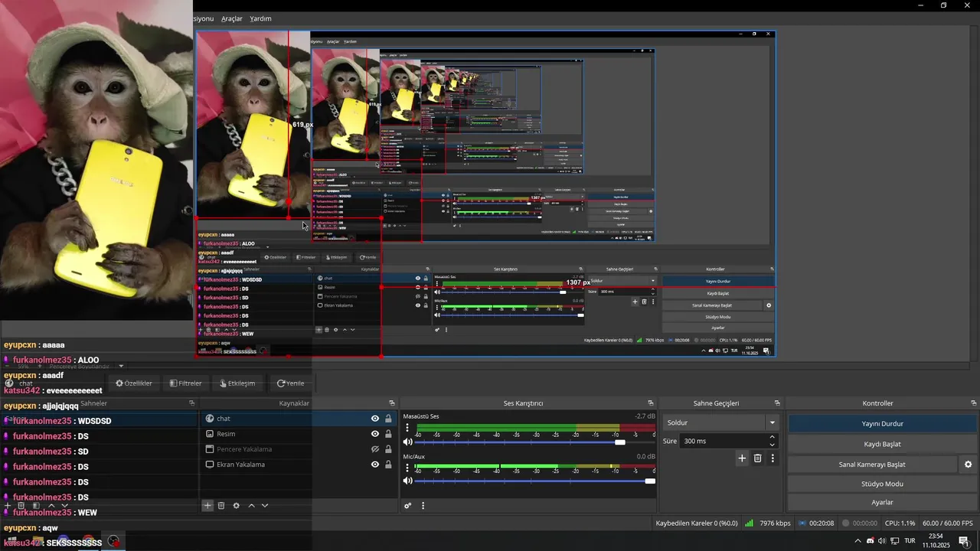The height and width of the screenshot is (551, 980).
Task: Add a new source with the plus icon
Action: click(x=207, y=506)
